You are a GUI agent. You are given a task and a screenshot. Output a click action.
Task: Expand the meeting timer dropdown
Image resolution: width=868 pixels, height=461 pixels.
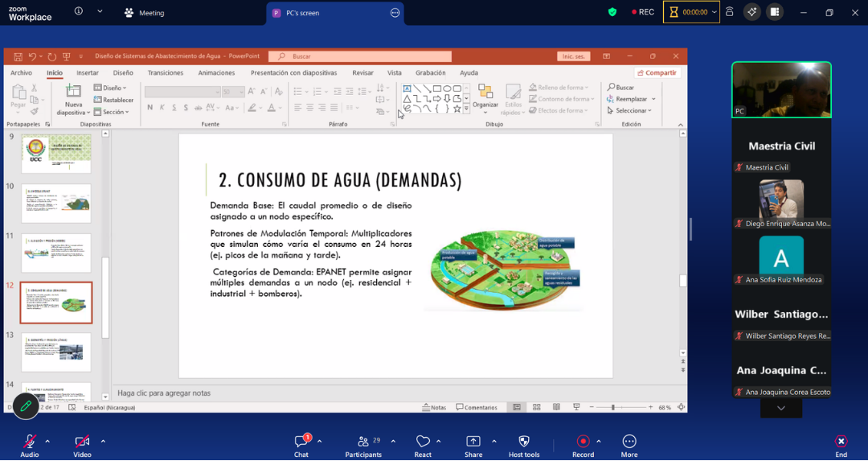(x=714, y=12)
